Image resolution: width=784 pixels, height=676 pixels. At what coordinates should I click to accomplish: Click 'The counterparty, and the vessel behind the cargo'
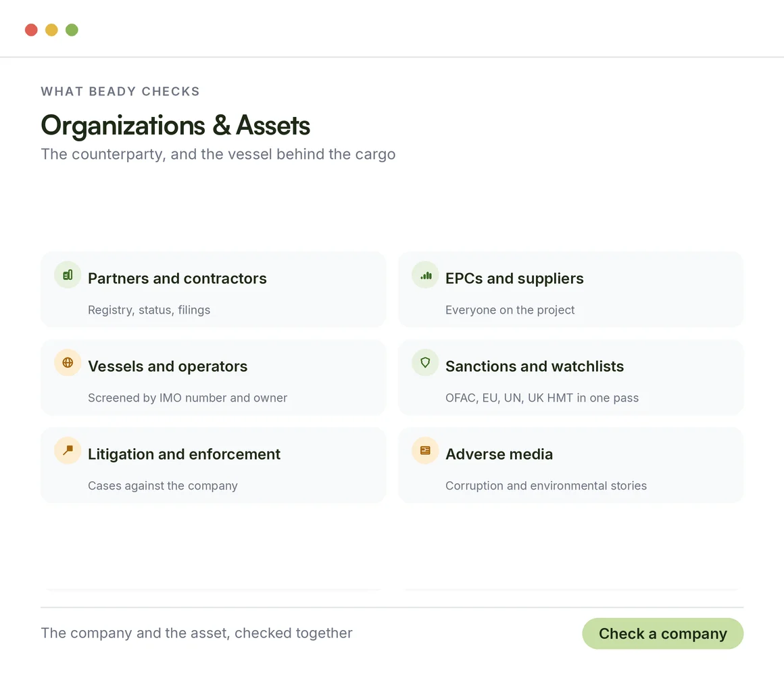click(218, 154)
